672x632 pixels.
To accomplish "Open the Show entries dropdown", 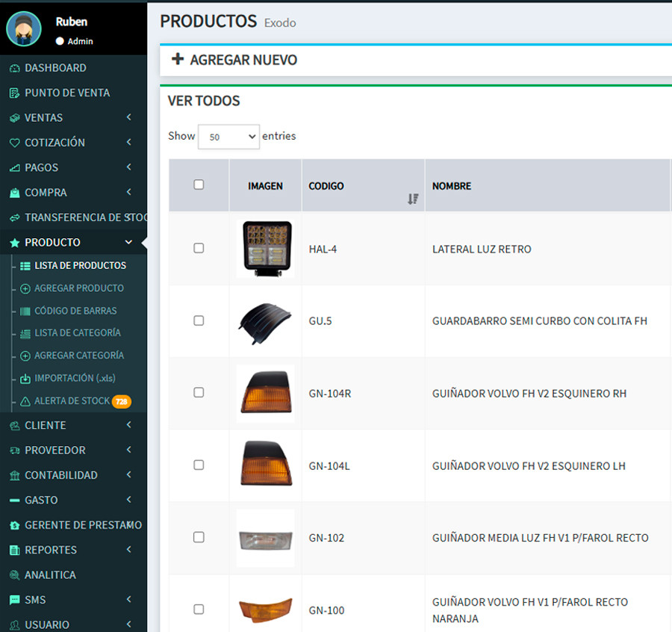I will (228, 137).
